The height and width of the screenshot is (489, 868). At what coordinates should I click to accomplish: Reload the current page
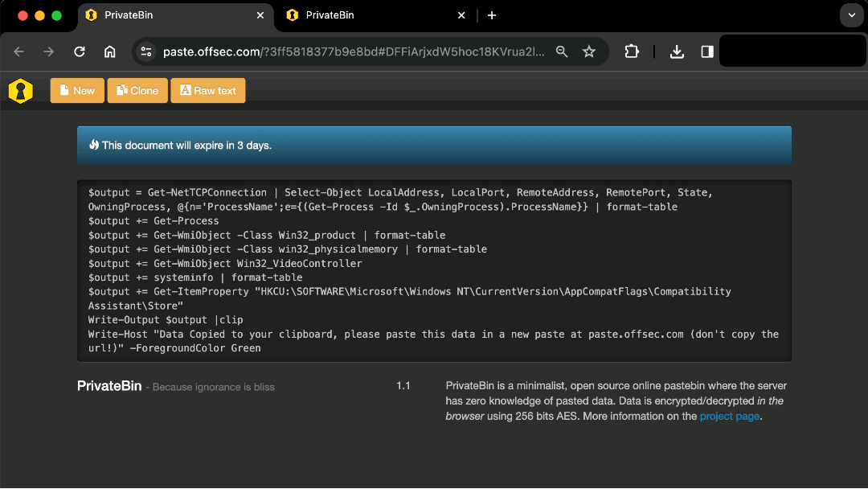tap(80, 51)
